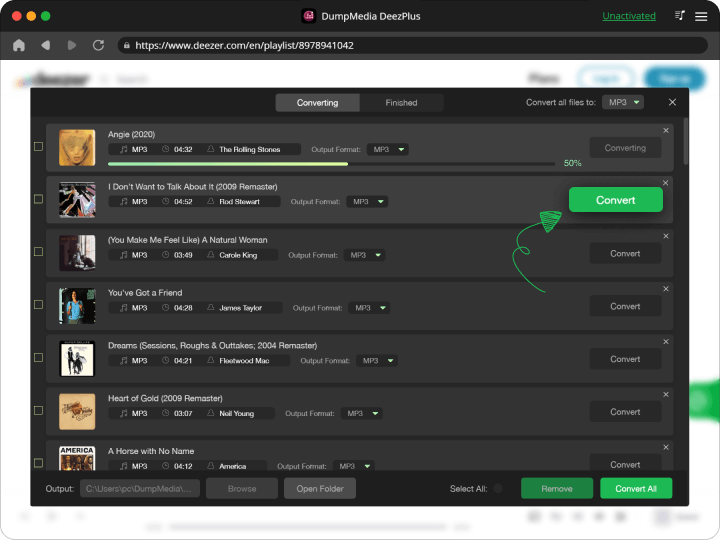Screen dimensions: 720x540
Task: Open the hamburger menu icon
Action: click(x=700, y=16)
